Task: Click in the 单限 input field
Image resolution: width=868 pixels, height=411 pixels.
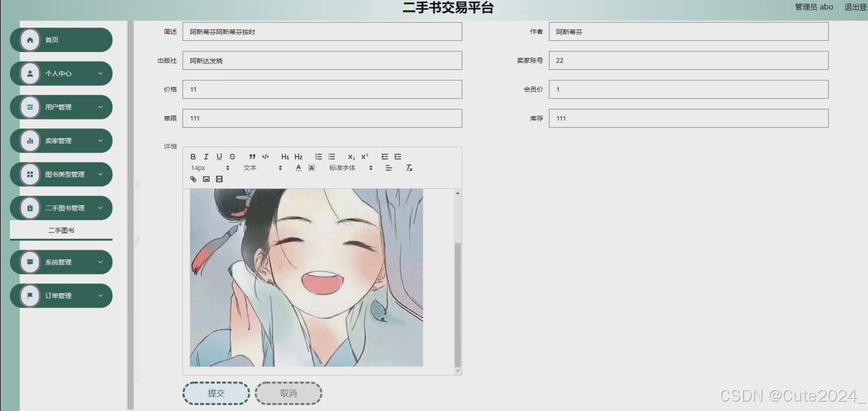Action: click(x=322, y=118)
